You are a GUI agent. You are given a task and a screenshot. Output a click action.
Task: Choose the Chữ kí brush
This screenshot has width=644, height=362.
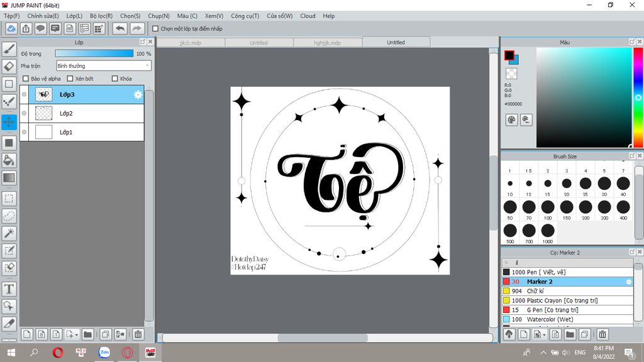coord(567,291)
